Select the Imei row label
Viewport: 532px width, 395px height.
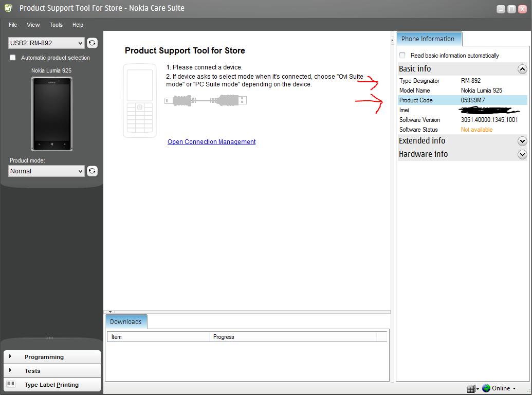(404, 110)
